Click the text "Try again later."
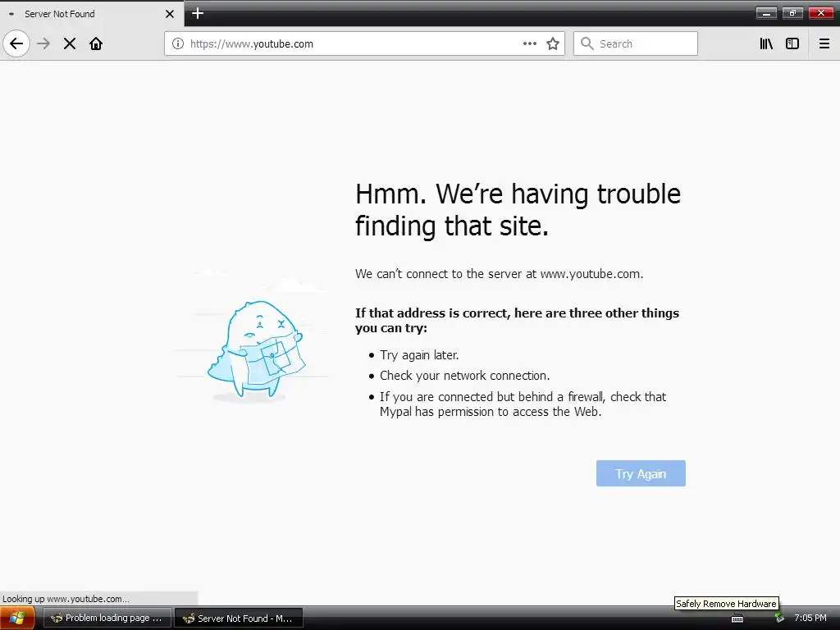The height and width of the screenshot is (630, 840). [419, 355]
